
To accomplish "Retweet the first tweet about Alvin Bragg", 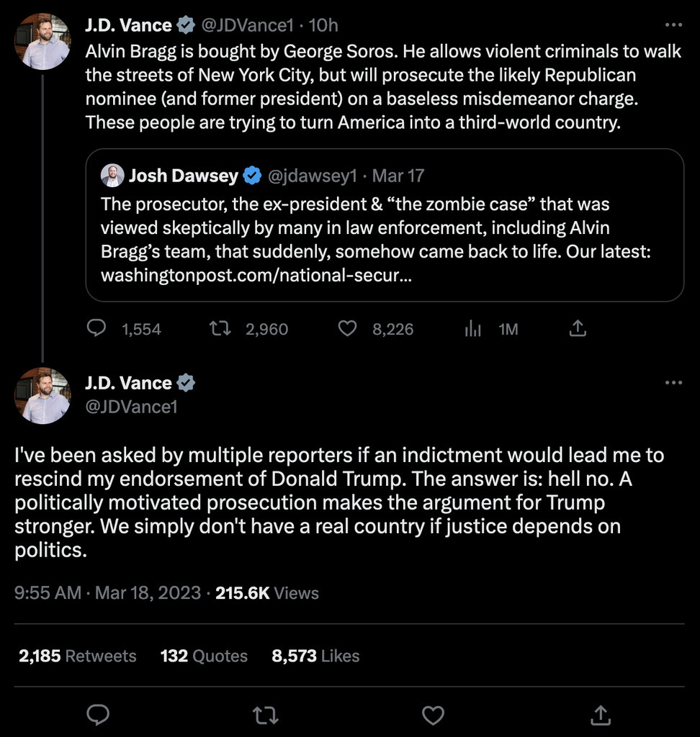I will click(219, 329).
